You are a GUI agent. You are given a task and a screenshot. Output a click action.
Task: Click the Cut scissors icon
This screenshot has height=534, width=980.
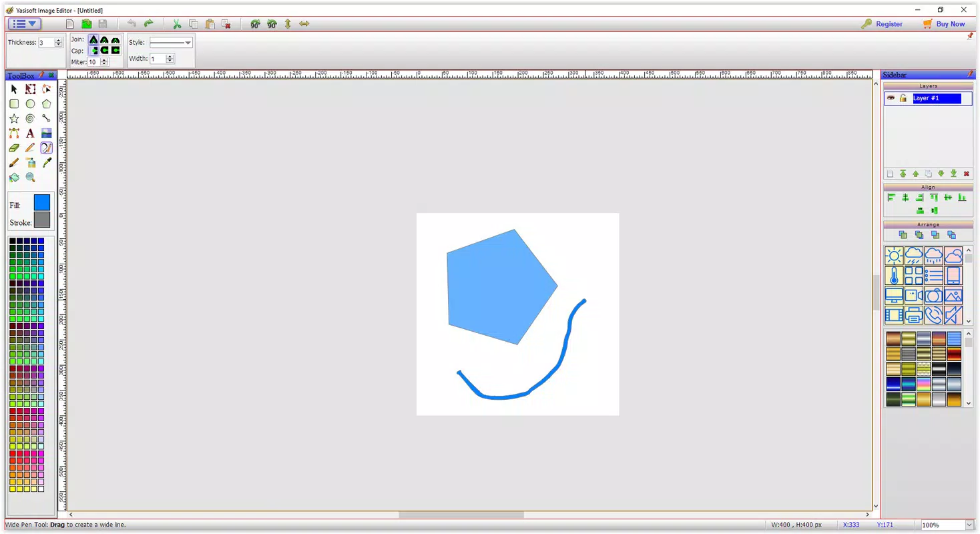click(x=177, y=24)
